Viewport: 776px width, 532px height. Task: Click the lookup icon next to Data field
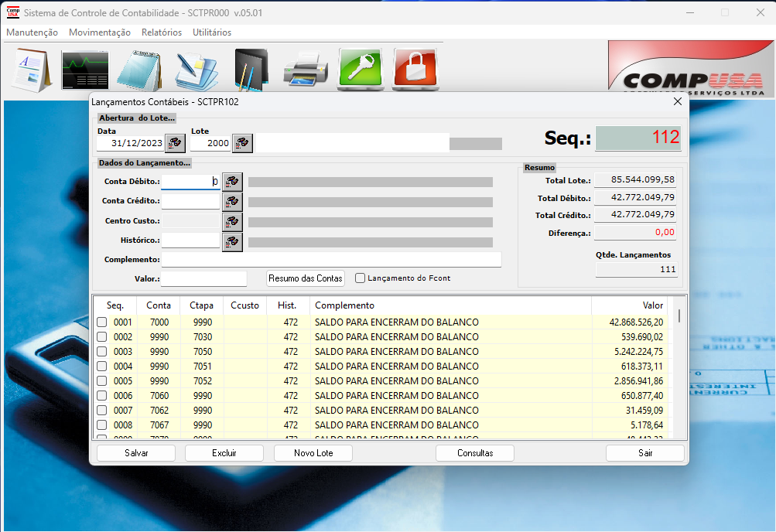tap(175, 143)
